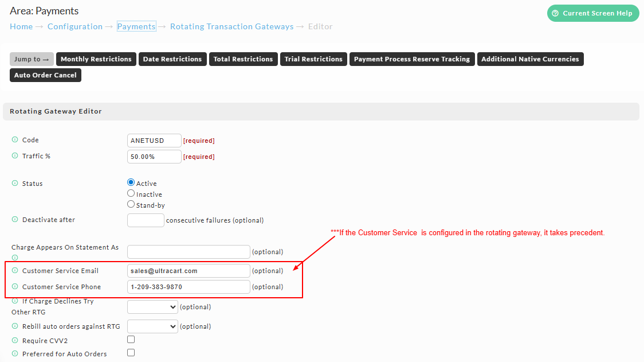Click the info icon beside Code
Screen dimensions: 644x362
tap(15, 140)
